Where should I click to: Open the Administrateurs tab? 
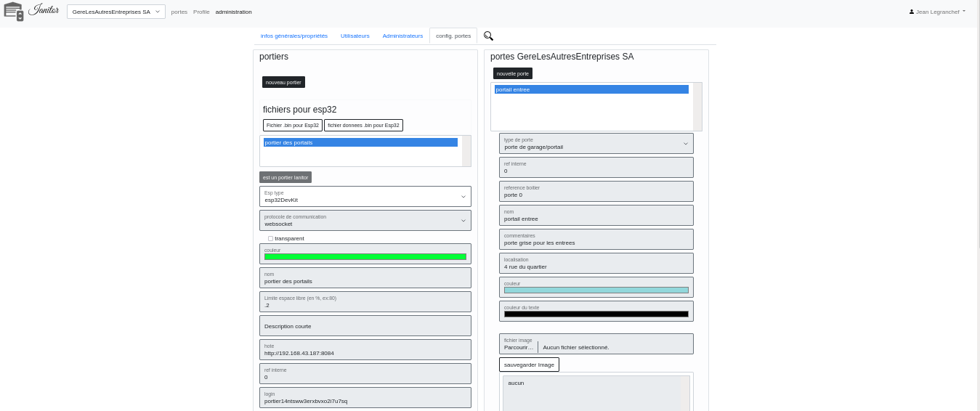click(402, 36)
